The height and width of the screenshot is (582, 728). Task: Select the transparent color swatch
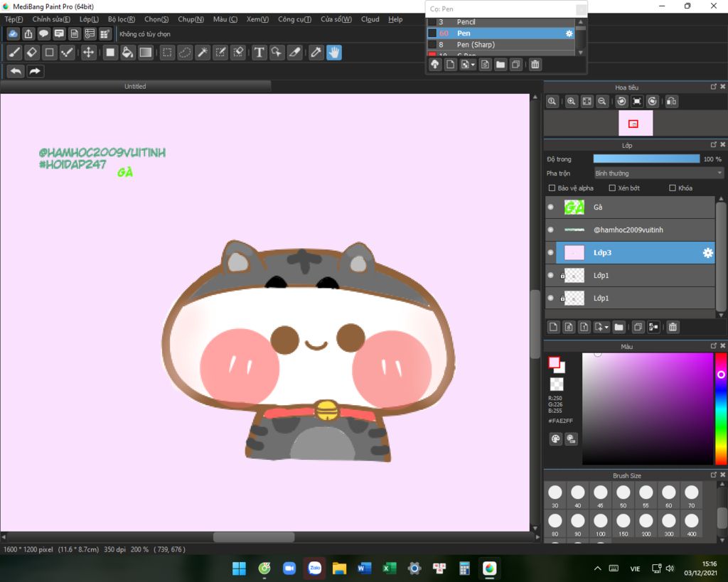[556, 384]
